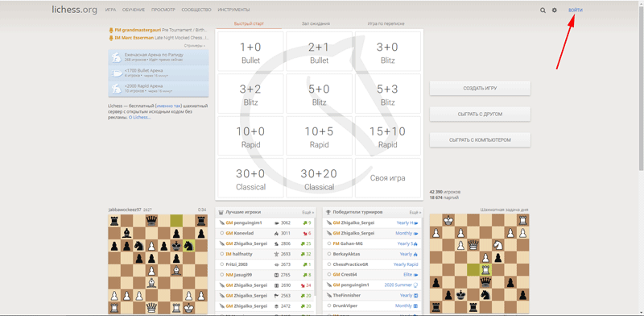Click the bullet icon on Crest64 Elite row
Viewport: 644px width, 316px height.
pyautogui.click(x=415, y=275)
